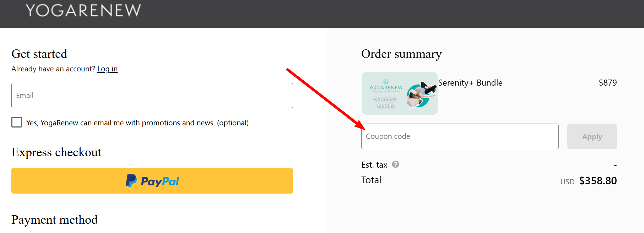Click the Apply coupon button
The image size is (644, 233).
tap(591, 136)
